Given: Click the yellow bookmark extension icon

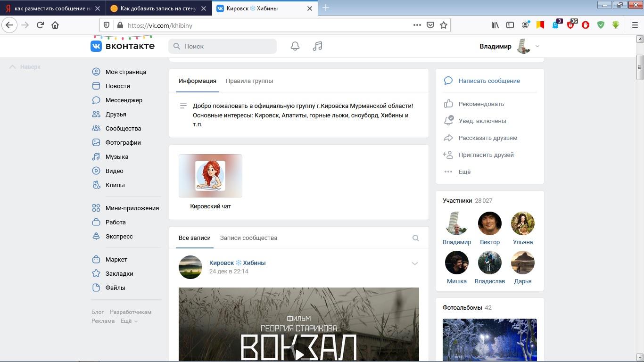Looking at the screenshot, I should coord(540,25).
